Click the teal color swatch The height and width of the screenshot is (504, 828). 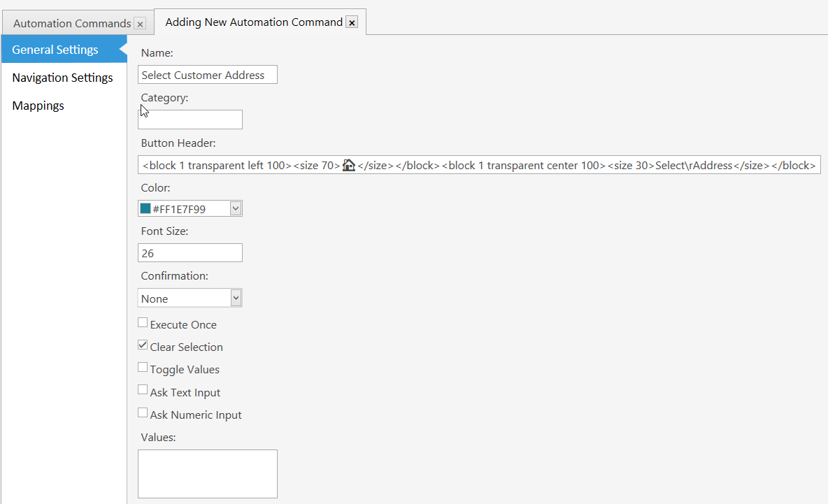[145, 208]
